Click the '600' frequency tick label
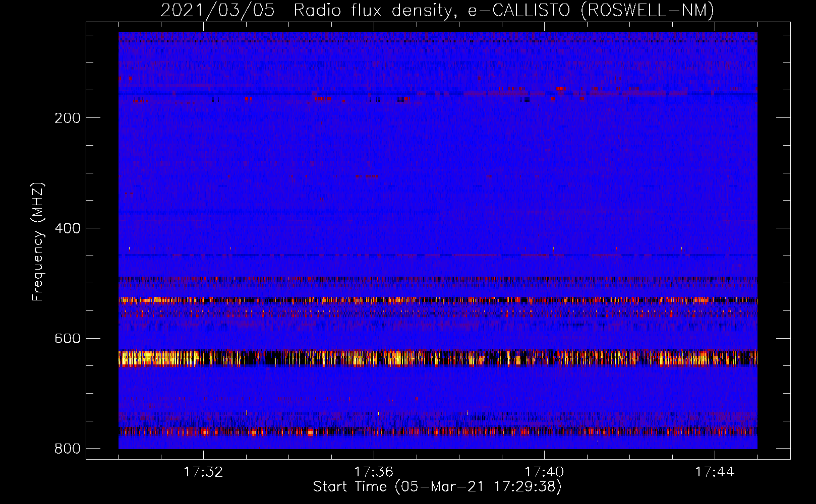 [x=68, y=338]
